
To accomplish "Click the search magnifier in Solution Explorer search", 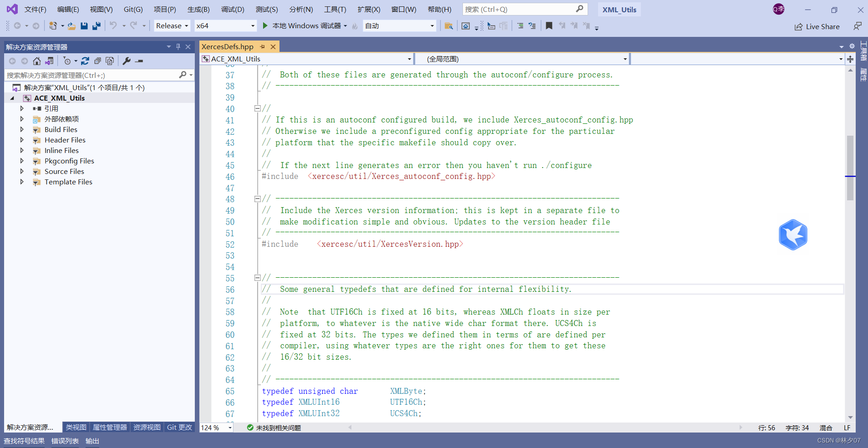I will [x=183, y=75].
